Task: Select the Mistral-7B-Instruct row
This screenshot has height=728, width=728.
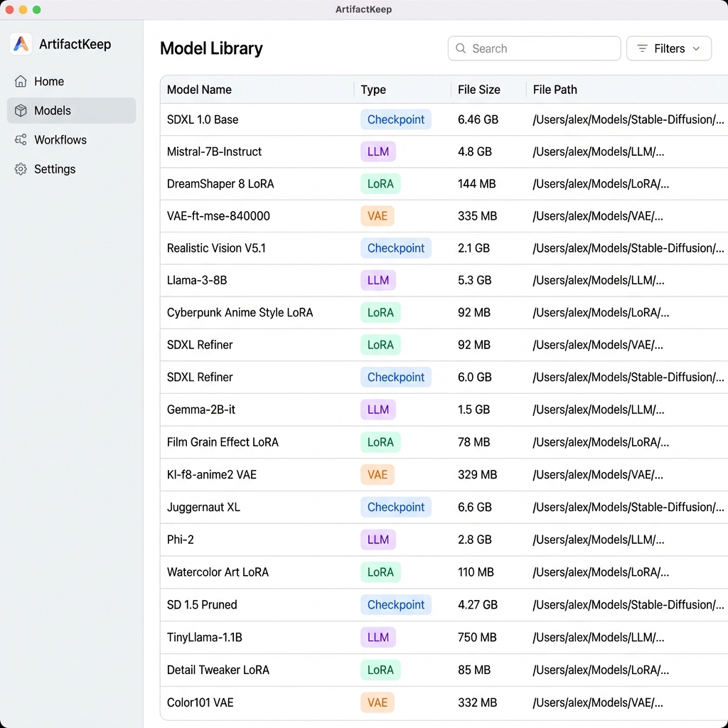Action: pyautogui.click(x=214, y=151)
